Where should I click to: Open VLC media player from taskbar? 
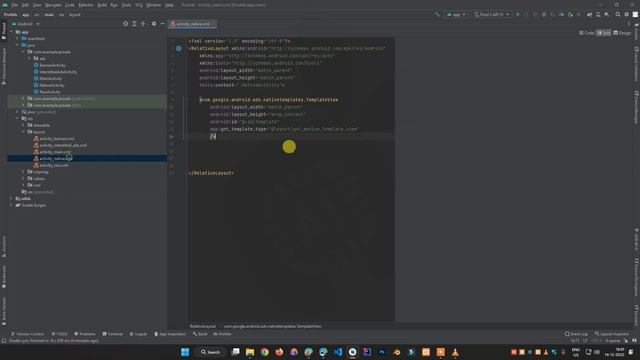pos(455,352)
